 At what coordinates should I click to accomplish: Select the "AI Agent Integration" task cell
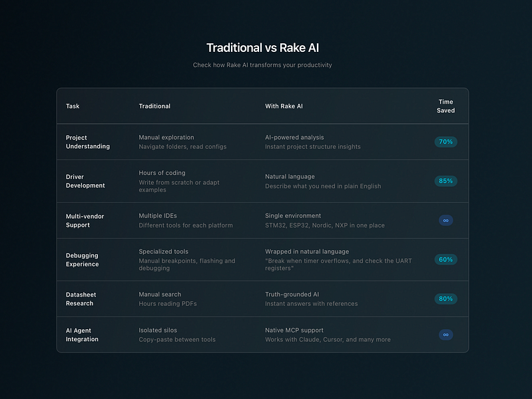[x=82, y=335]
